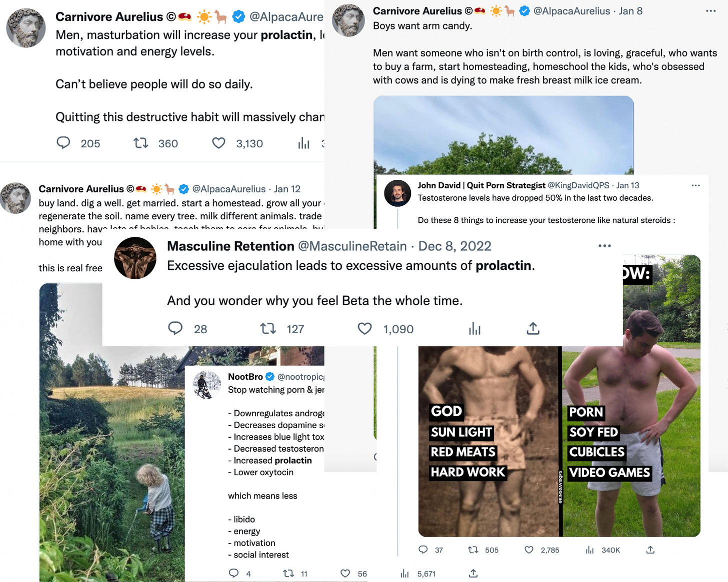728x582 pixels.
Task: Like the NootBro tweet with 56 likes
Action: pos(345,574)
